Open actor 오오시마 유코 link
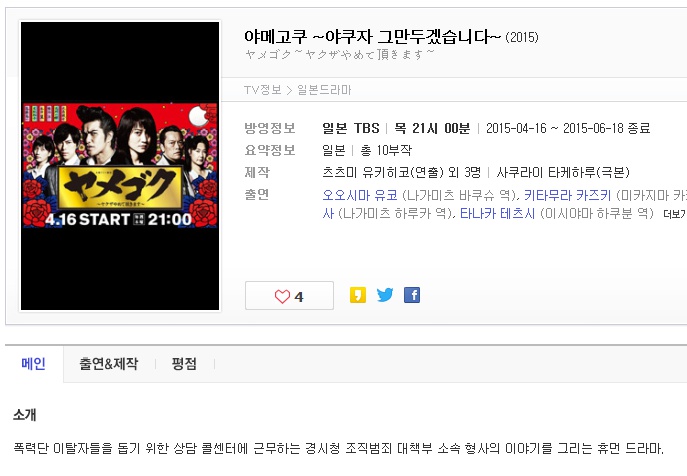 (360, 195)
